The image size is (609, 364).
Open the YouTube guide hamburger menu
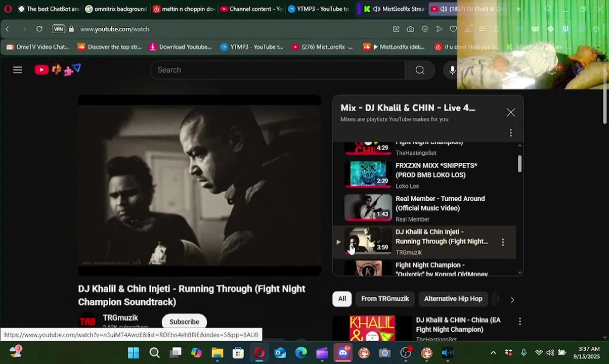coord(18,70)
